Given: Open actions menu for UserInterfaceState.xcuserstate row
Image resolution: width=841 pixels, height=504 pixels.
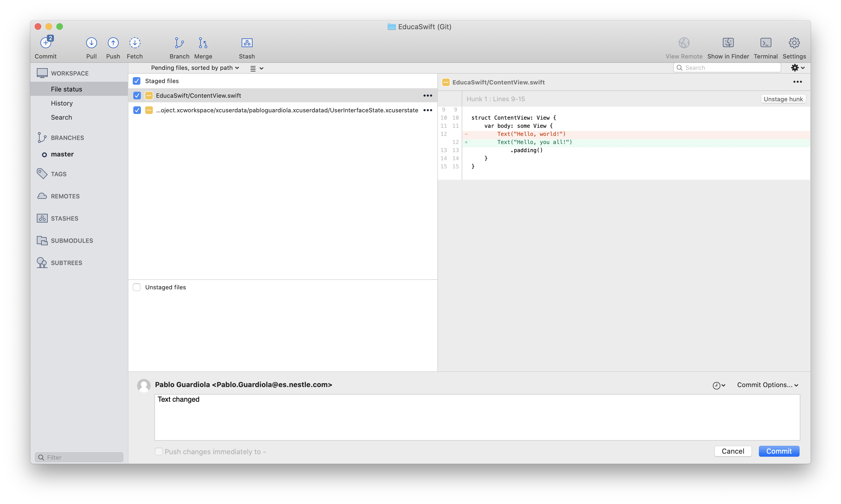Looking at the screenshot, I should coord(427,110).
